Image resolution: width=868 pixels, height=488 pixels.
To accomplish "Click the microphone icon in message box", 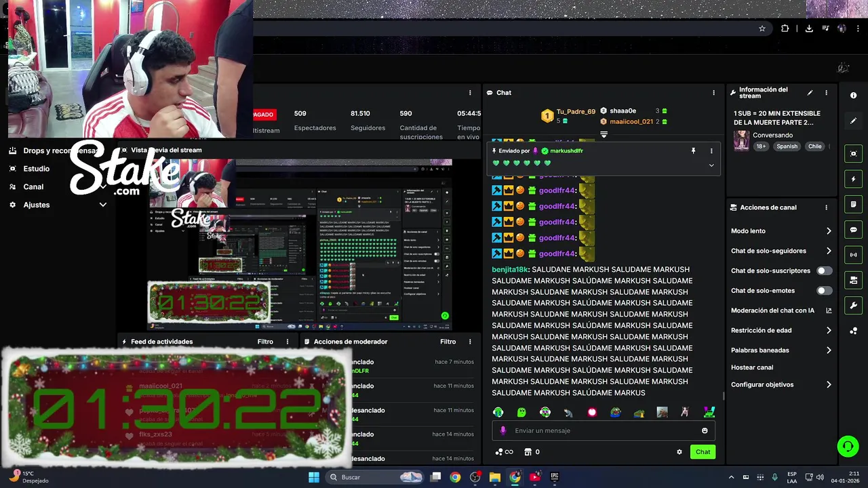I will [502, 430].
